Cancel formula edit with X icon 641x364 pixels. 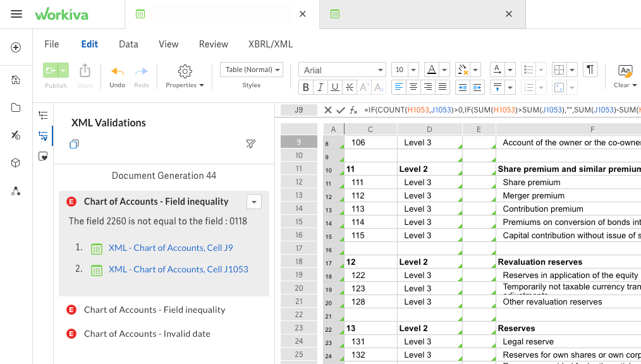click(328, 110)
